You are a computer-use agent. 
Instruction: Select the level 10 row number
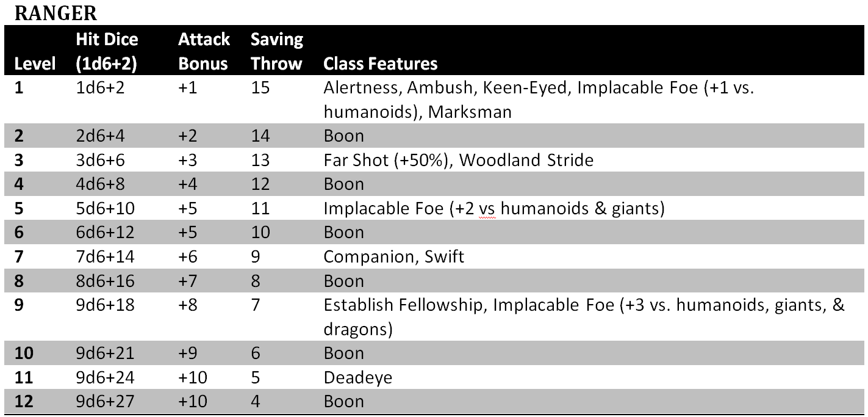24,353
